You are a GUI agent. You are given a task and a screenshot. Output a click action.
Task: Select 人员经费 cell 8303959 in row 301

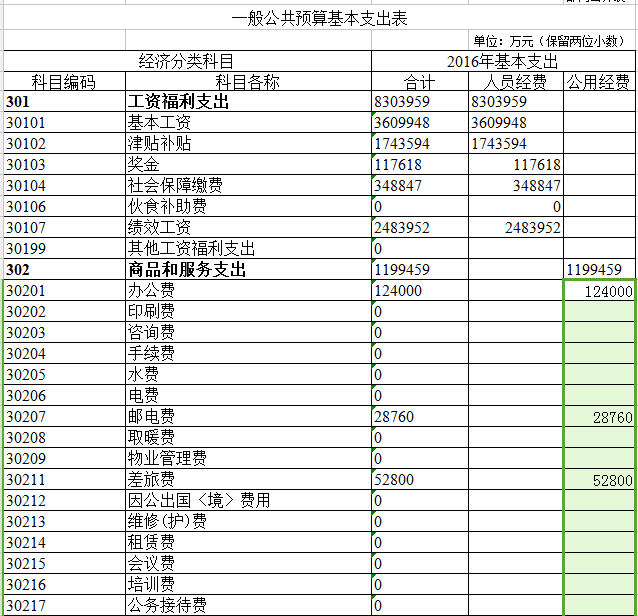[x=516, y=101]
